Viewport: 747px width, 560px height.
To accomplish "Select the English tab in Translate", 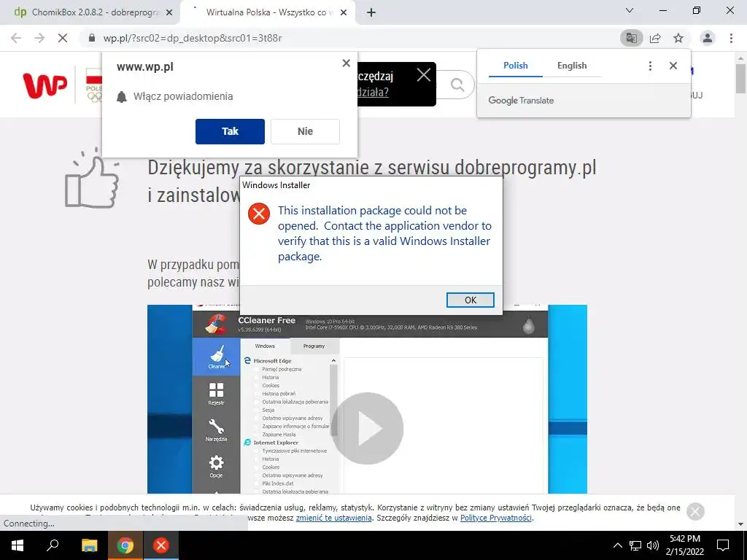I will coord(572,66).
